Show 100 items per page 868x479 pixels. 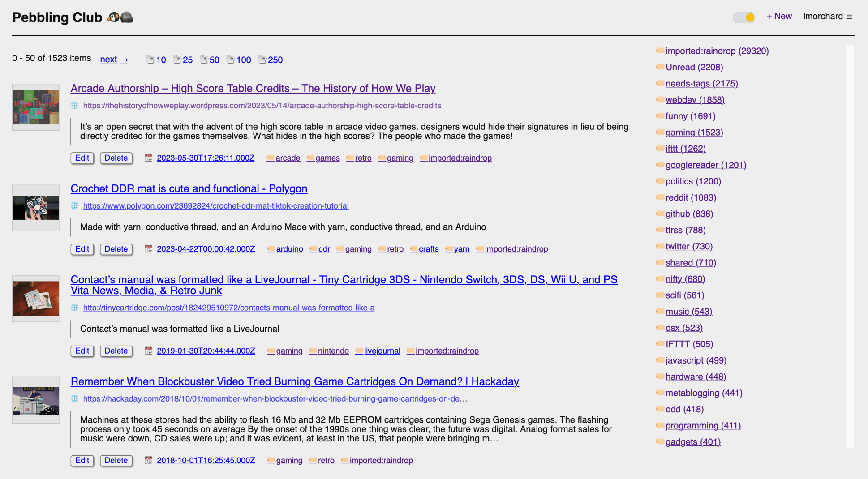point(243,60)
